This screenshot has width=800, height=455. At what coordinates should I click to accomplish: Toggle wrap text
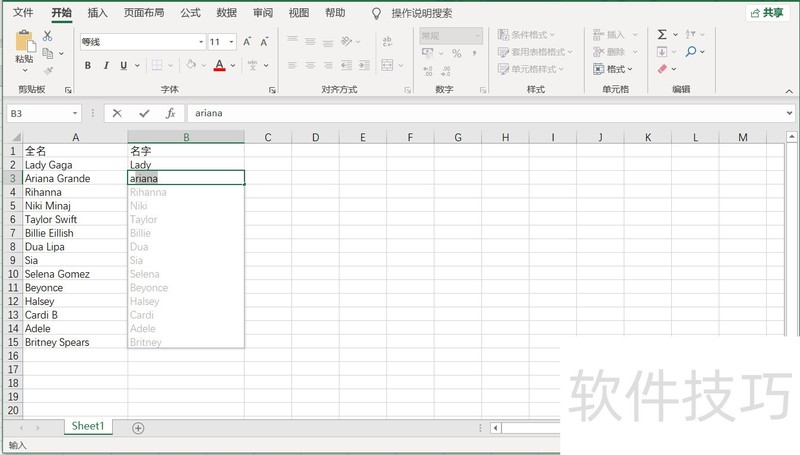pos(387,41)
